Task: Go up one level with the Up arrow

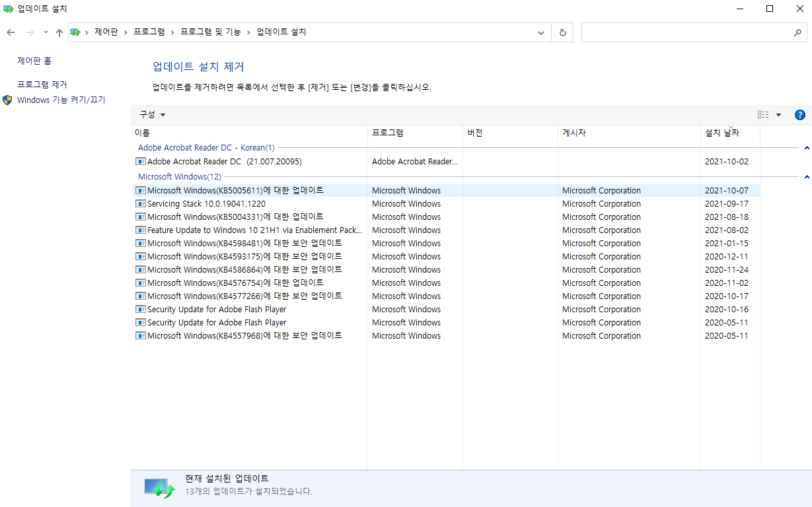Action: pos(59,32)
